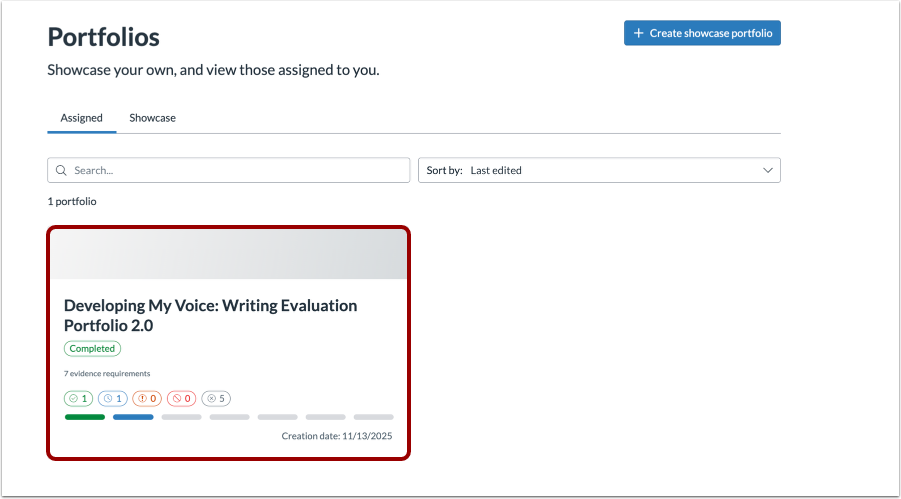Screen dimensions: 901x499
Task: Click the magnifying glass search icon
Action: click(61, 170)
